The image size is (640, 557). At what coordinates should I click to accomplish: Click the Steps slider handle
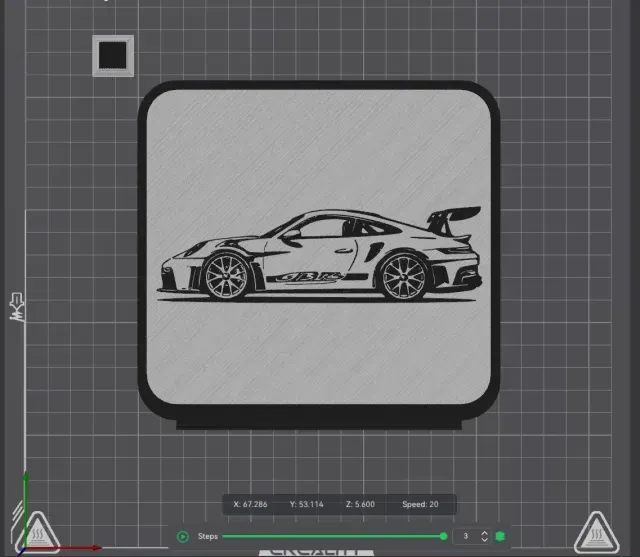[x=444, y=536]
